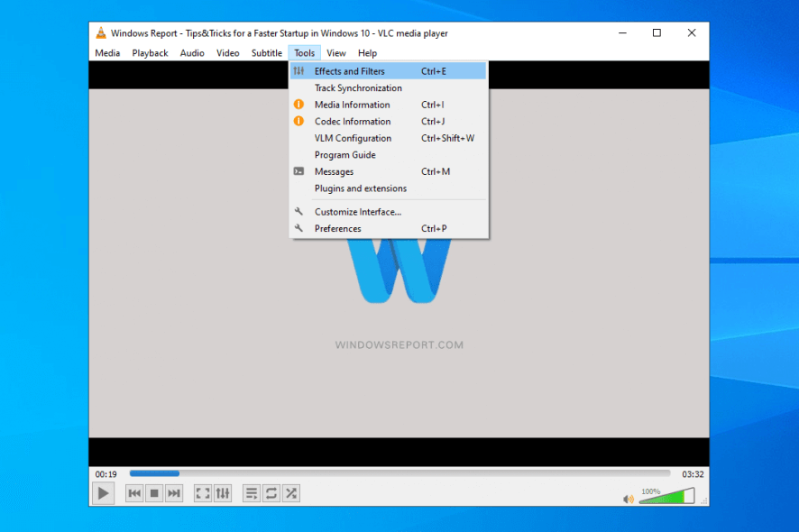Viewport: 799px width, 532px height.
Task: Click the orange Media Information icon
Action: 298,105
